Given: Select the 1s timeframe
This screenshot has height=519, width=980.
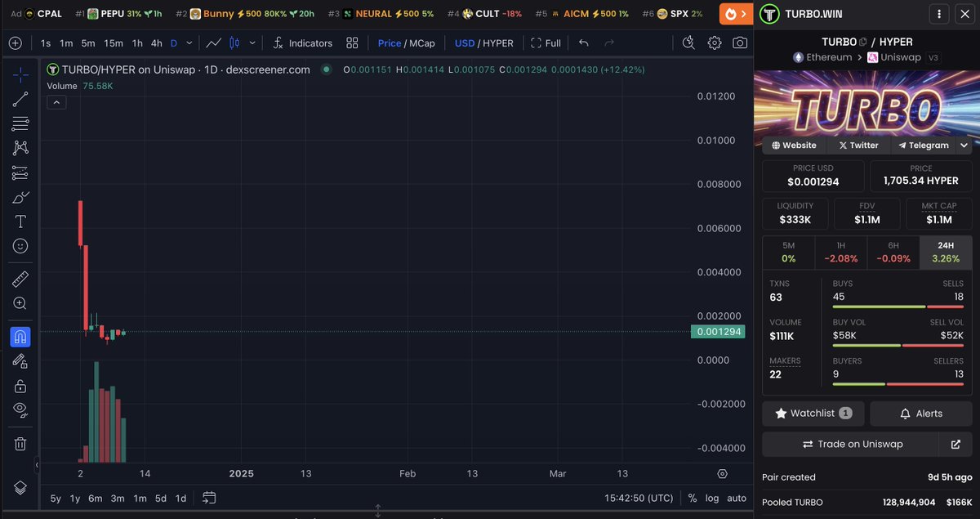Looking at the screenshot, I should point(46,43).
